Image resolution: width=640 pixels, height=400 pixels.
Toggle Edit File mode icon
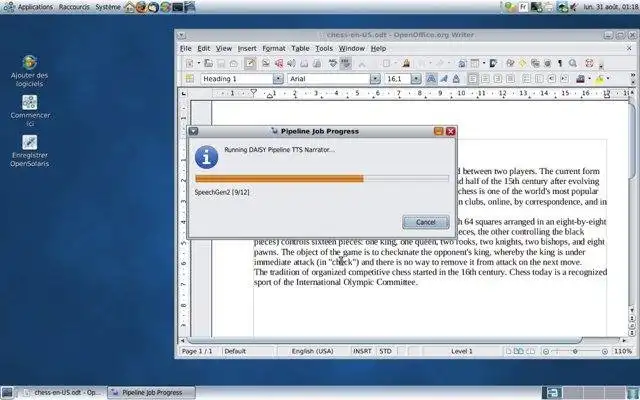coord(250,63)
